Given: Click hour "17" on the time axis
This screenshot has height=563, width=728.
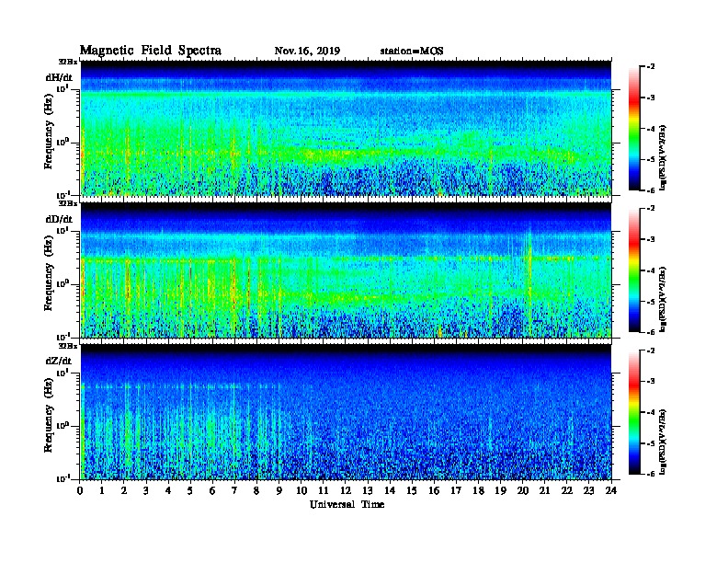Looking at the screenshot, I should [457, 491].
